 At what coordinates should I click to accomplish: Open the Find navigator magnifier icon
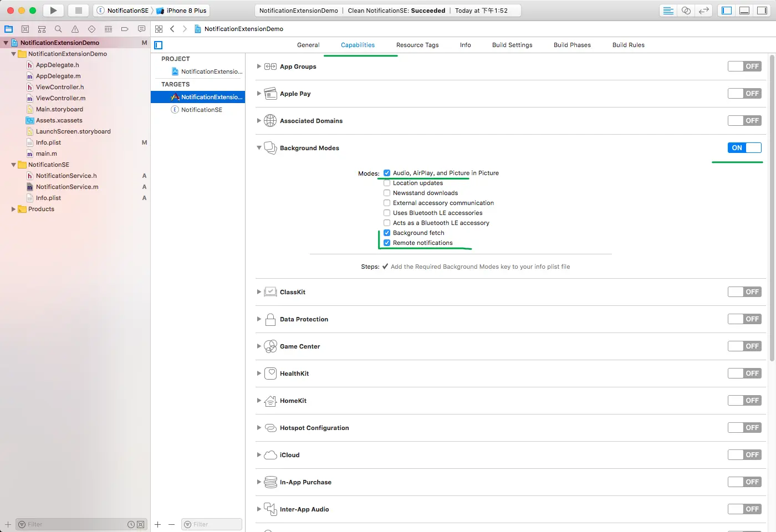58,29
